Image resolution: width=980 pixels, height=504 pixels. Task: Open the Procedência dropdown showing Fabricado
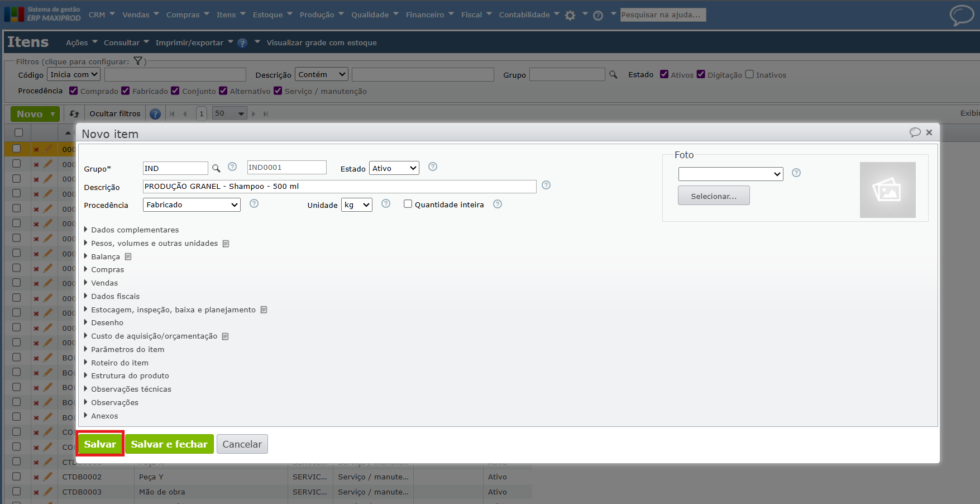[x=192, y=205]
